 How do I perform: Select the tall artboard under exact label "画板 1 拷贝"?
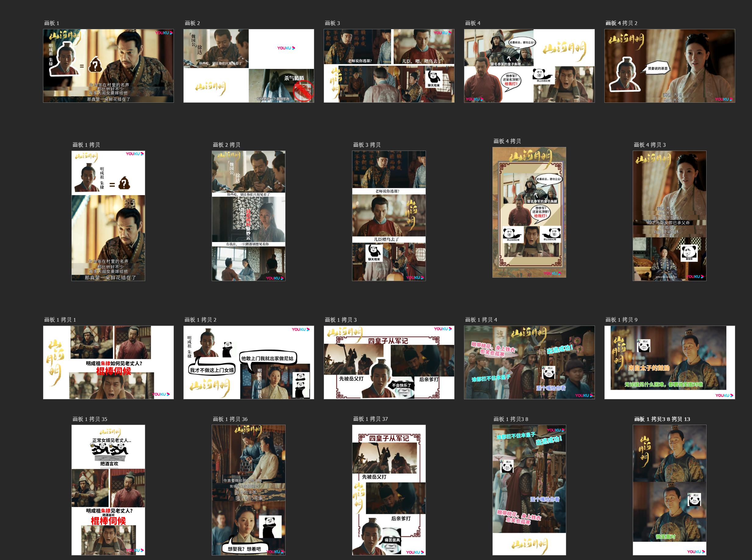point(108,216)
